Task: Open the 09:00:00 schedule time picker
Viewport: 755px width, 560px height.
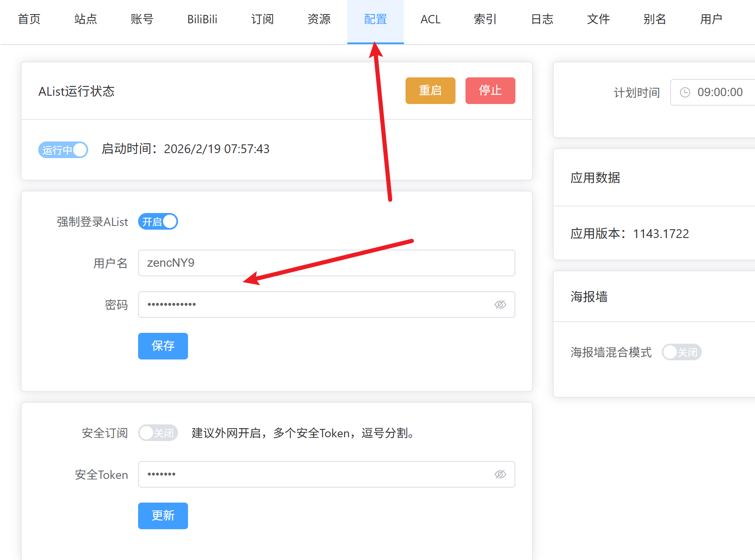Action: pos(720,92)
